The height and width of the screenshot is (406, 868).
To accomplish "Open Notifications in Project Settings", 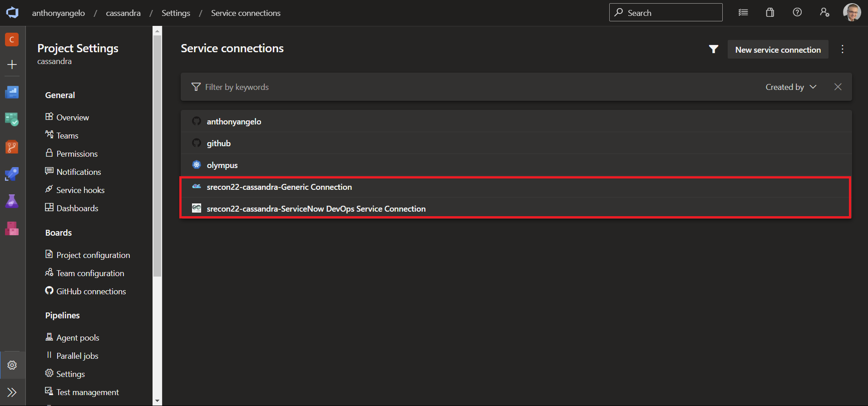I will (73, 172).
